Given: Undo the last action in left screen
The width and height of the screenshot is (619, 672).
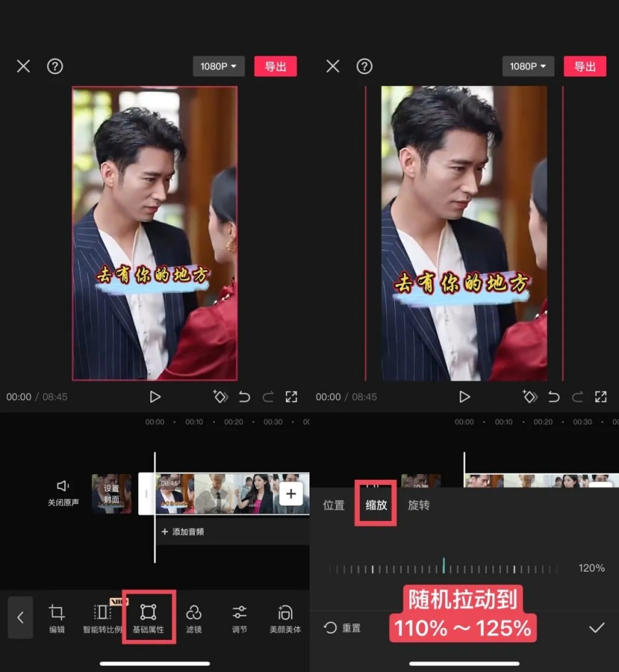Looking at the screenshot, I should point(244,397).
